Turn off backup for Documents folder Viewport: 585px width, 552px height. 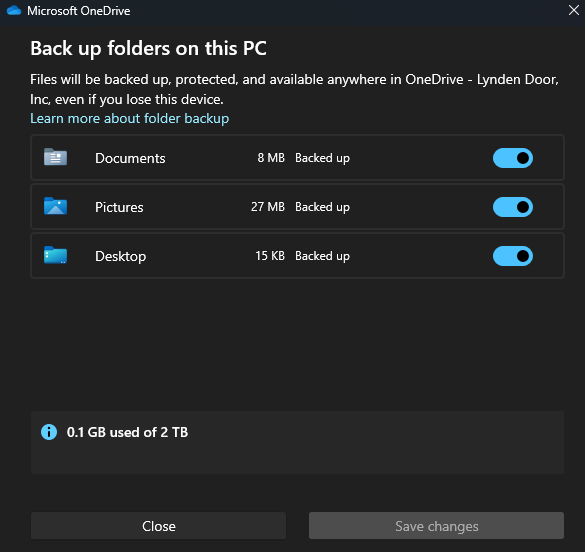tap(513, 158)
